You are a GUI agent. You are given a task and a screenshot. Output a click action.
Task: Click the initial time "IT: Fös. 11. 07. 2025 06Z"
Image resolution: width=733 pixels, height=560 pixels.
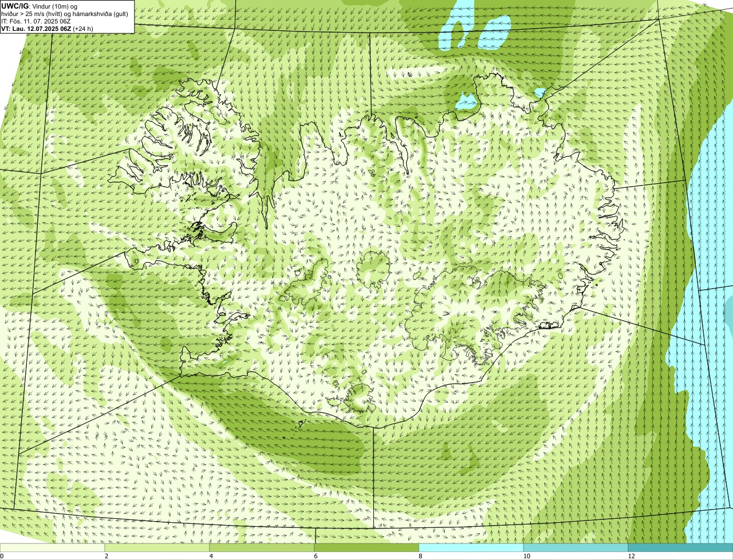[x=36, y=21]
